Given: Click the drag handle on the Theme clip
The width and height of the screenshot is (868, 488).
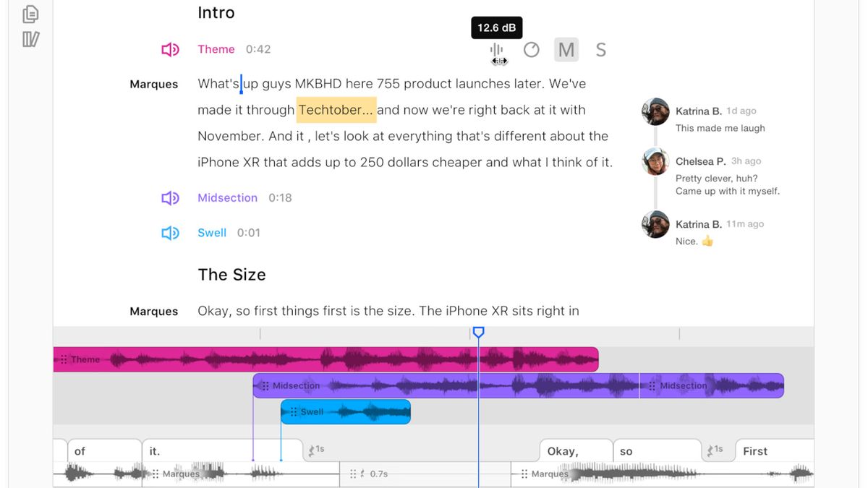Looking at the screenshot, I should [65, 359].
